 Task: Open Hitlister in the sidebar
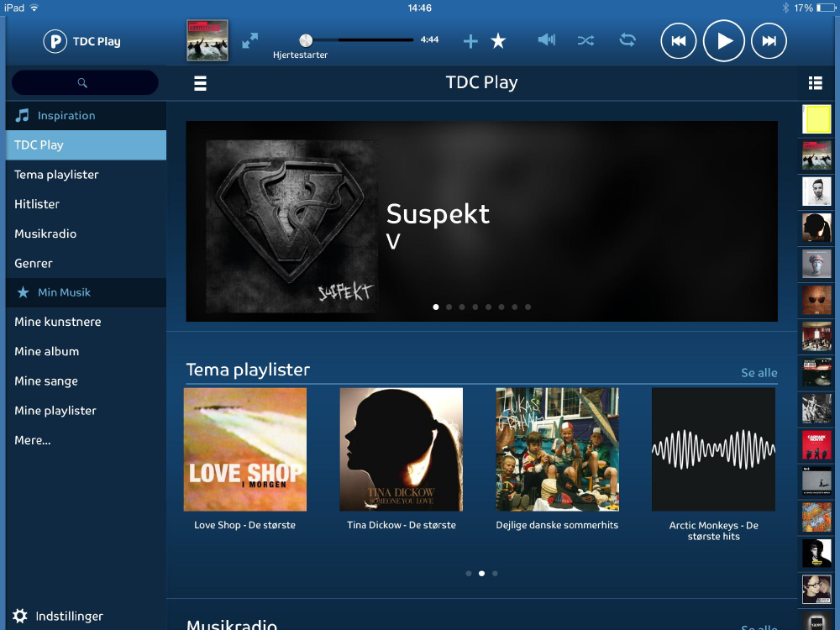[x=37, y=204]
